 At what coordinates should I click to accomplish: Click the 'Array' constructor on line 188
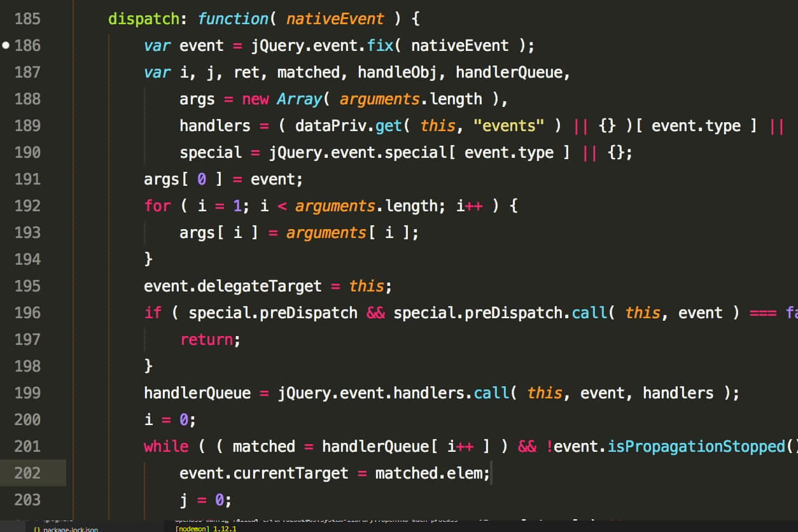click(300, 99)
